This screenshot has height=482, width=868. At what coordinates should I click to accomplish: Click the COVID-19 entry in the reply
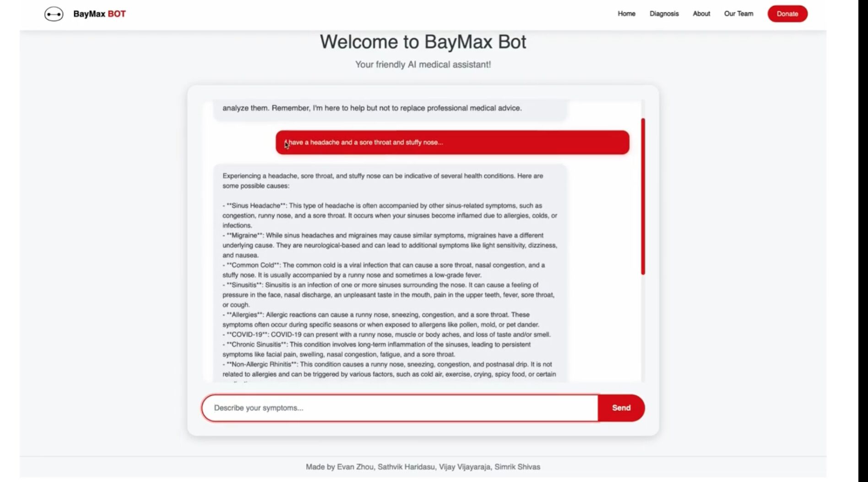pyautogui.click(x=387, y=334)
